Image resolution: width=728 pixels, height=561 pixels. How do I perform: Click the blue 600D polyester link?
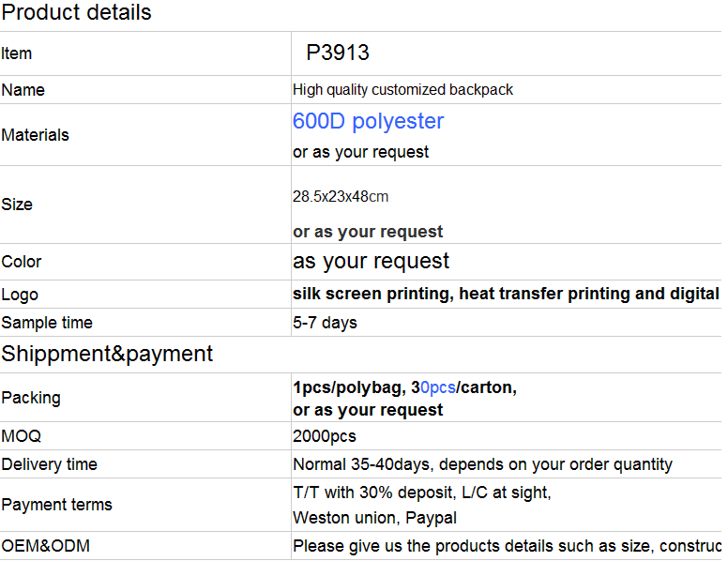click(x=368, y=122)
